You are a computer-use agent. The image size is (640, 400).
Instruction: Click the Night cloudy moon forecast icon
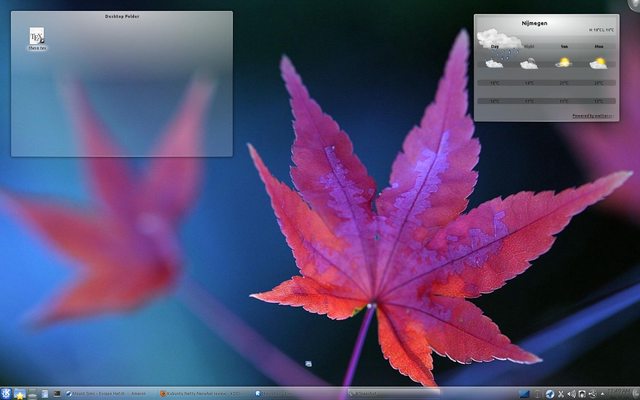point(529,64)
